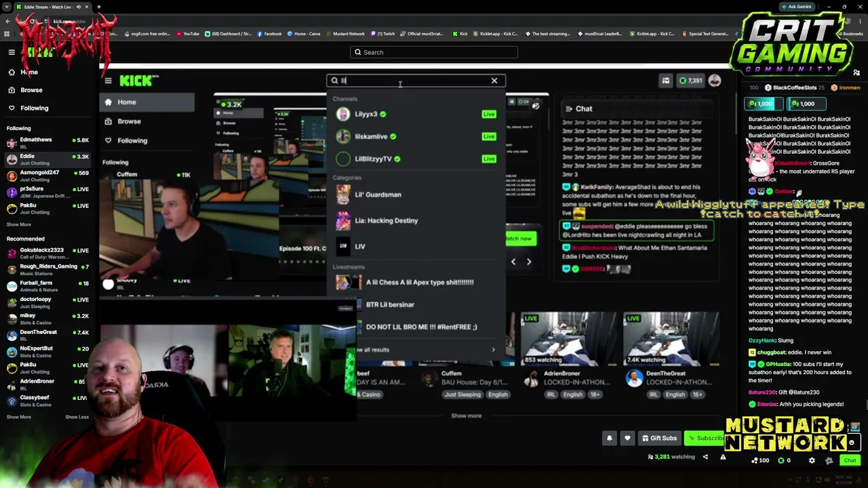Focus the top Kick Search bar
Viewport: 868px width, 488px height.
[434, 52]
